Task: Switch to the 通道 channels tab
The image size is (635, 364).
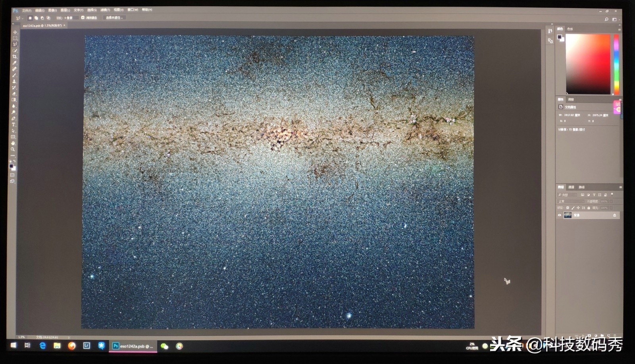Action: pos(571,187)
